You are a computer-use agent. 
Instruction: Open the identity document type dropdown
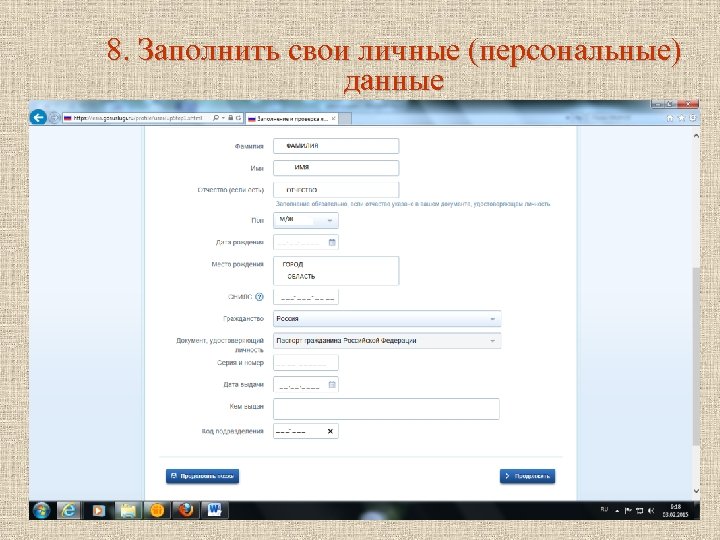[x=387, y=341]
